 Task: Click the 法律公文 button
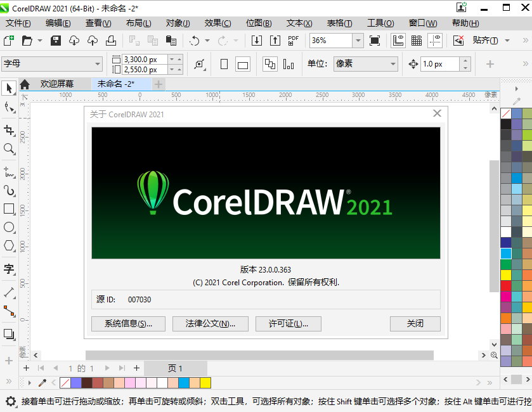[x=211, y=324]
